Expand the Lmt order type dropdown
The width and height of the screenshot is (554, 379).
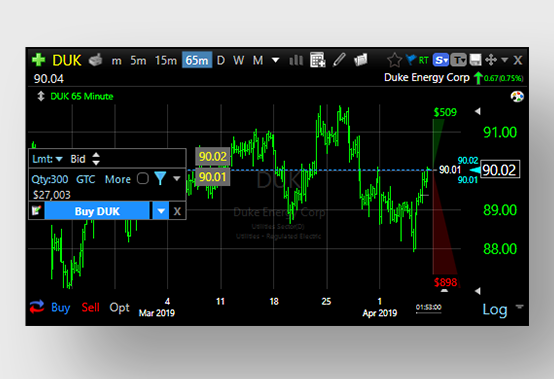[59, 159]
